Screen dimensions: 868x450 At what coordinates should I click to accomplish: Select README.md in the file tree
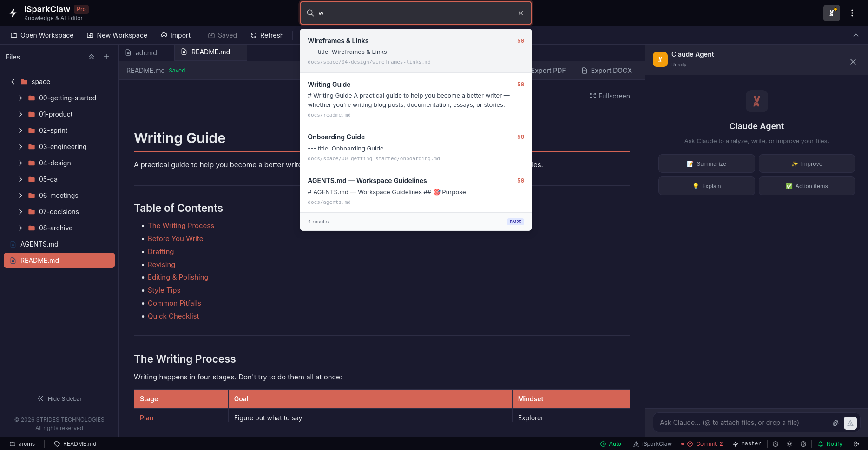[x=59, y=261]
